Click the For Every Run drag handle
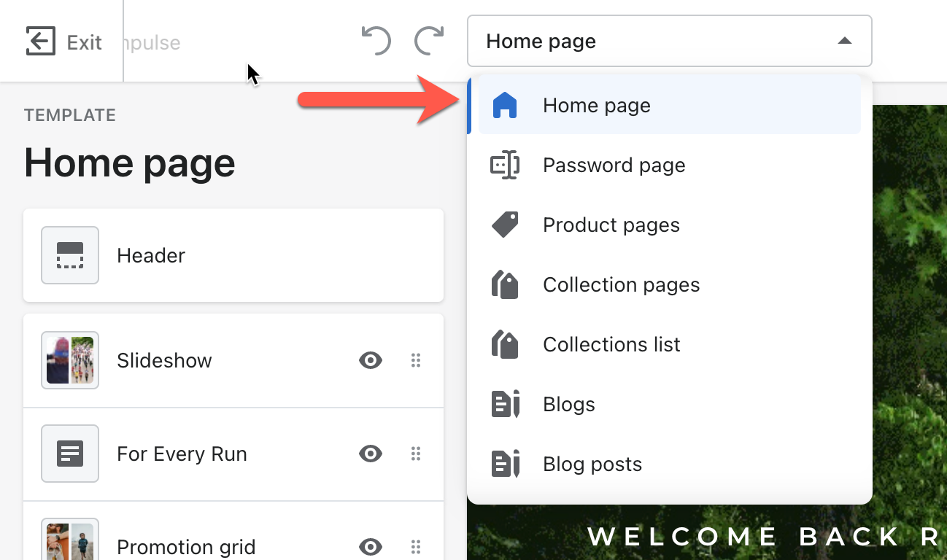The image size is (947, 560). [416, 454]
